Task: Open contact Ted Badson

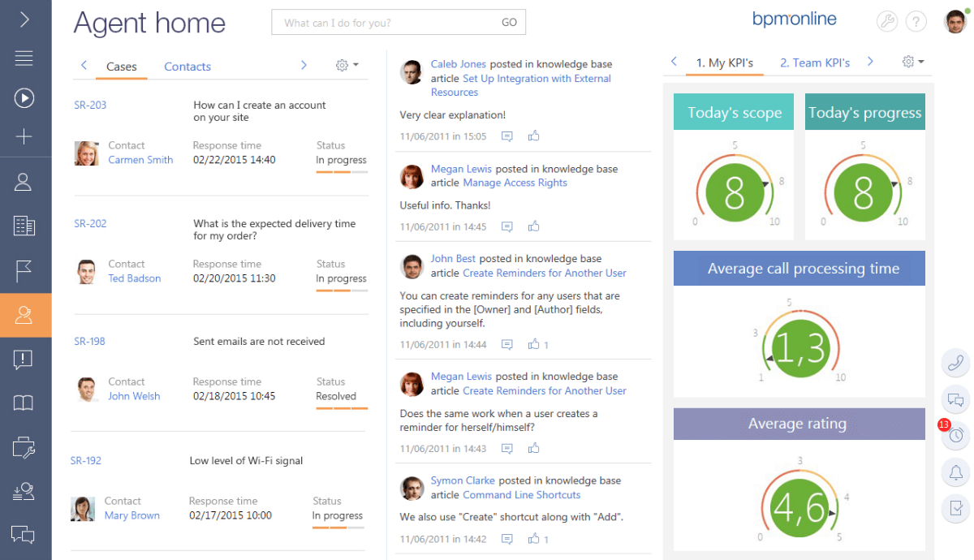Action: (x=135, y=278)
